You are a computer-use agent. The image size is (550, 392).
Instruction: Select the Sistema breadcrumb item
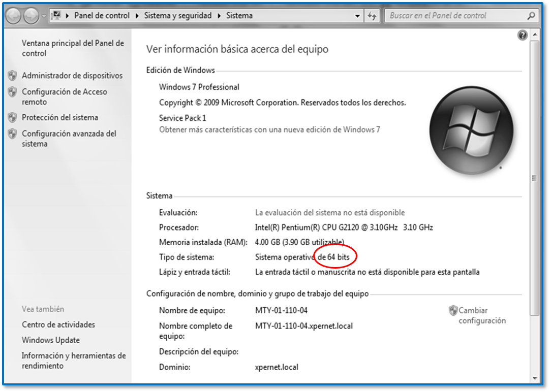tap(239, 16)
